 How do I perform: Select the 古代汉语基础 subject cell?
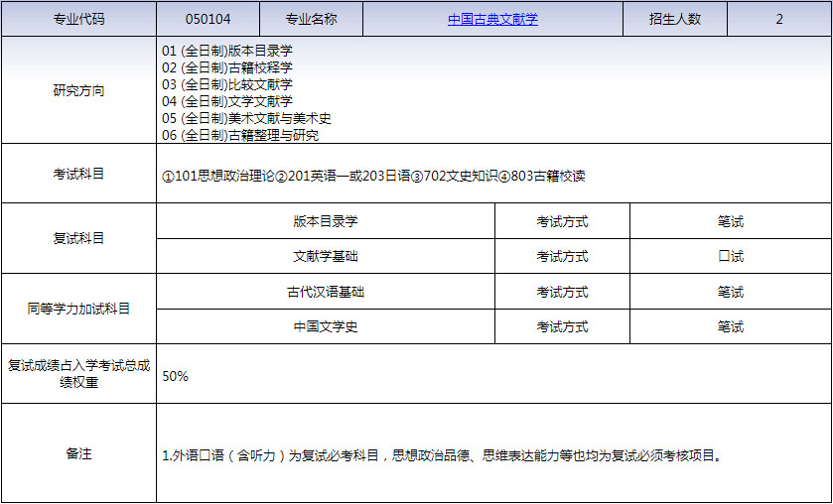click(x=326, y=292)
